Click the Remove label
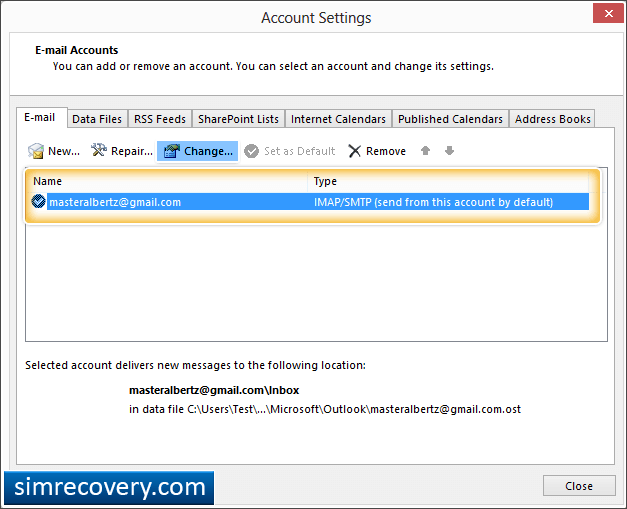 386,151
